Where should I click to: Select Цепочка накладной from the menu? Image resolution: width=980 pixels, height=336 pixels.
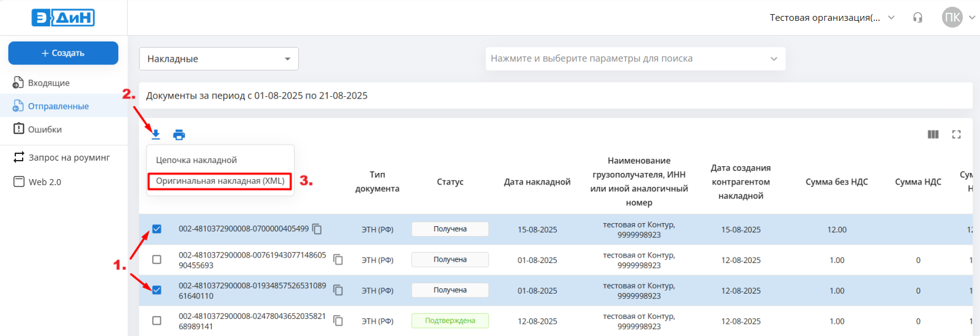196,160
